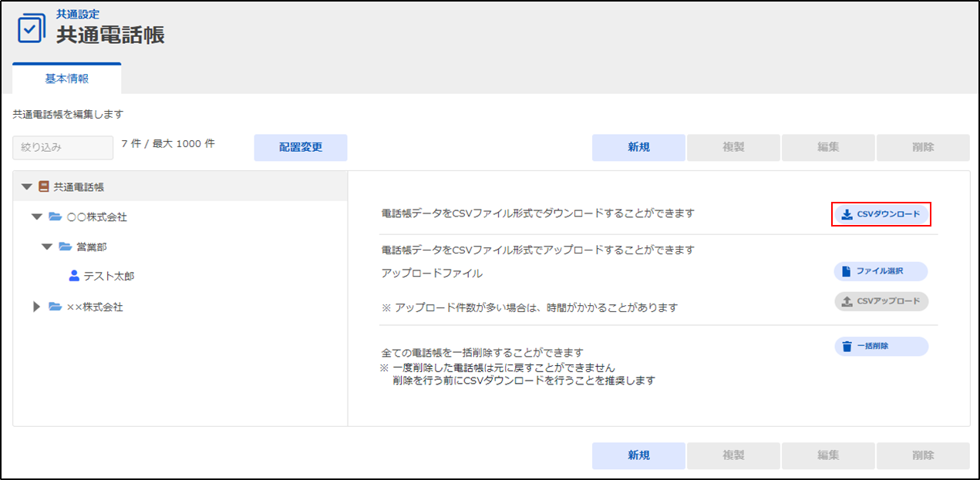
Task: Click the folder icon of ○○株式会社
Action: pyautogui.click(x=55, y=217)
